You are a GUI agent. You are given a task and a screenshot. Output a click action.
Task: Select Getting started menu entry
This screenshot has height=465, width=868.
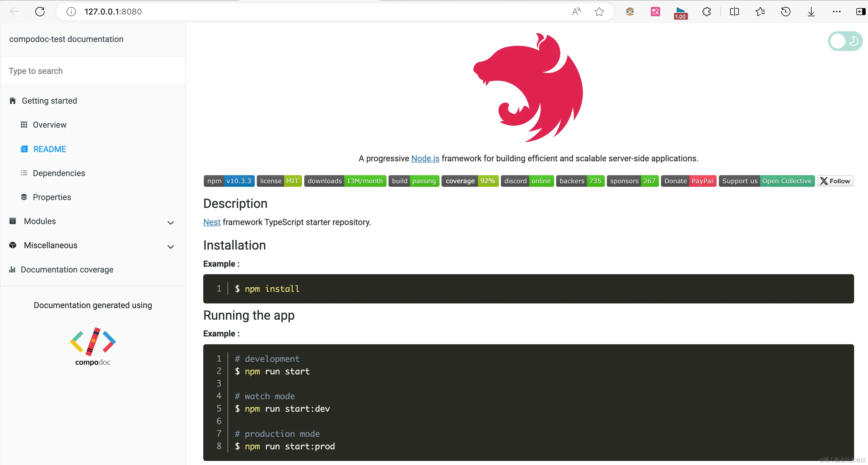(x=49, y=101)
